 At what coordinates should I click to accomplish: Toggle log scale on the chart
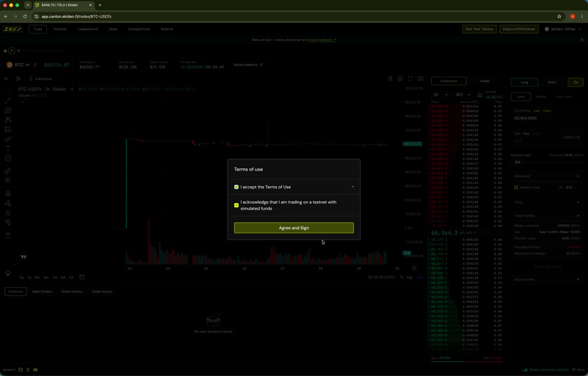(x=409, y=278)
